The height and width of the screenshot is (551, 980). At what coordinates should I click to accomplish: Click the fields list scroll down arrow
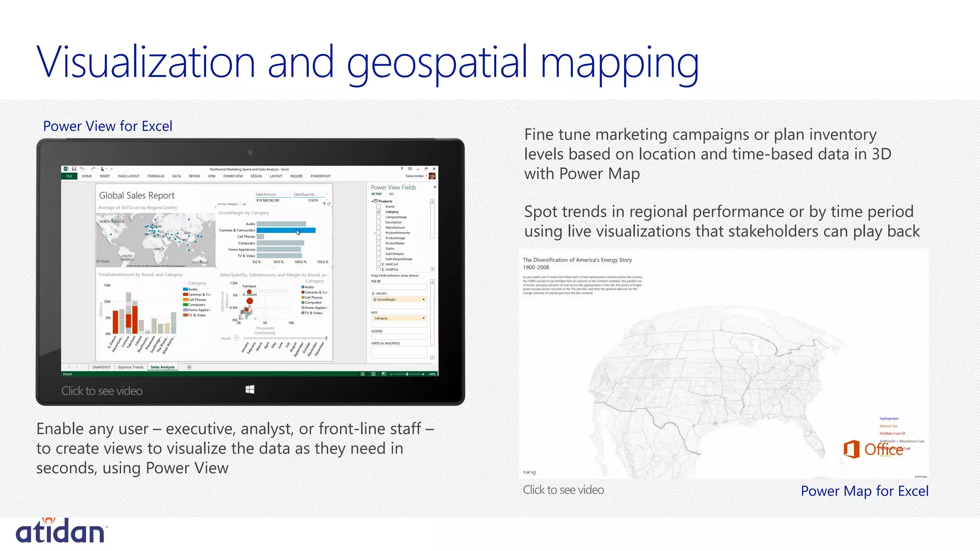(x=432, y=269)
